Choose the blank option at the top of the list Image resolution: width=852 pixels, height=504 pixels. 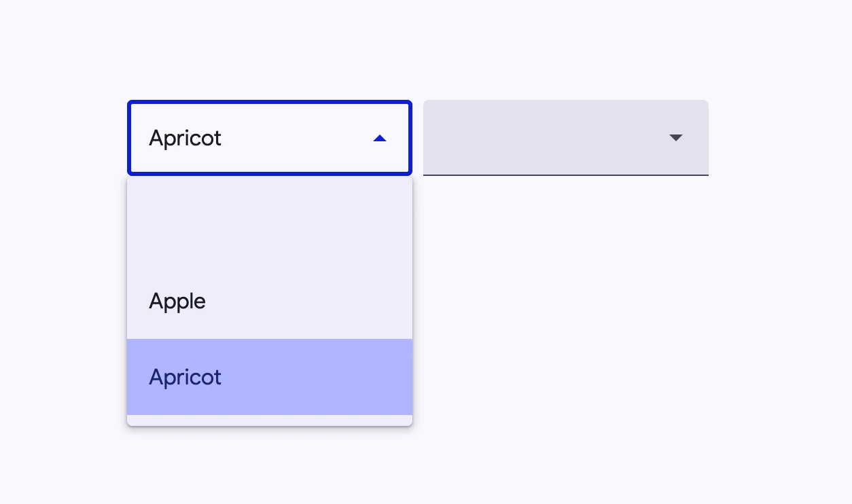coord(269,217)
